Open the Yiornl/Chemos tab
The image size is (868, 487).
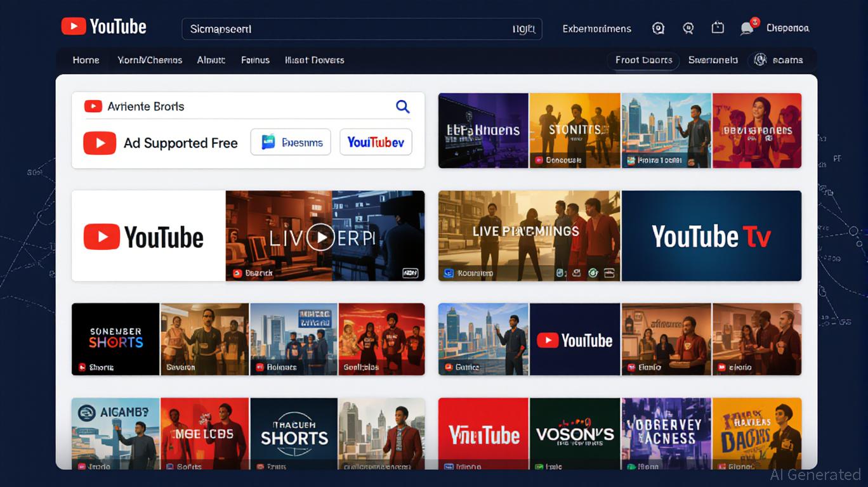[150, 60]
